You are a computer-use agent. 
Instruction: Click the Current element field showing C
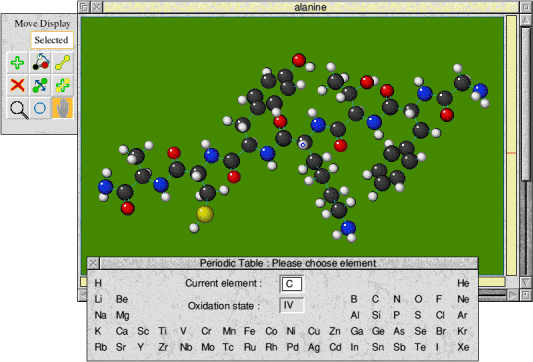(291, 284)
